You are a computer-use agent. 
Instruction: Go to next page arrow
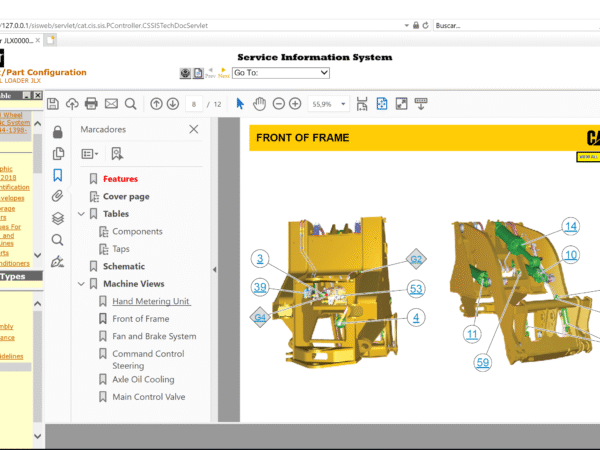click(173, 104)
